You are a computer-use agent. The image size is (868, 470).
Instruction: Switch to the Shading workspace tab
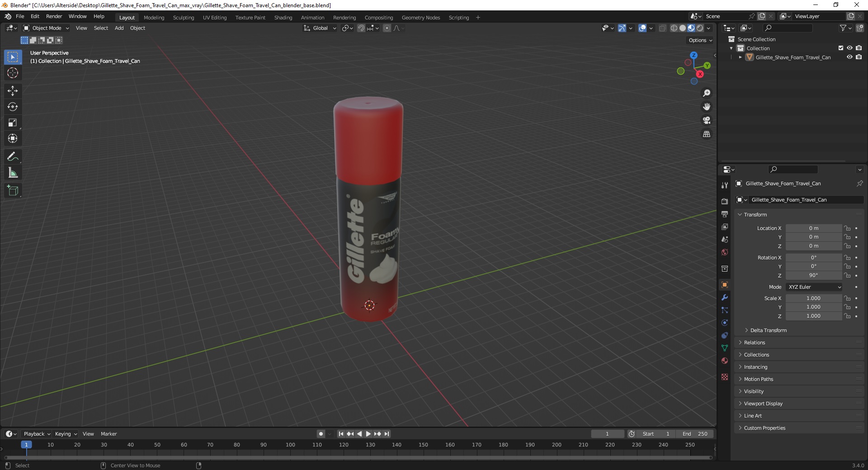283,18
